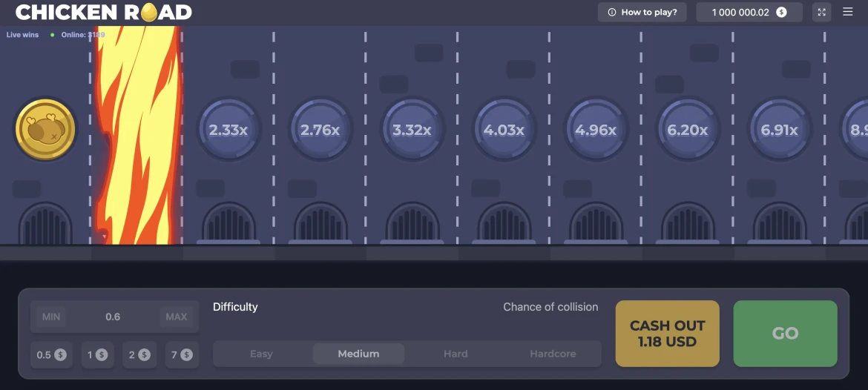Open the How to play? guide

pyautogui.click(x=642, y=12)
